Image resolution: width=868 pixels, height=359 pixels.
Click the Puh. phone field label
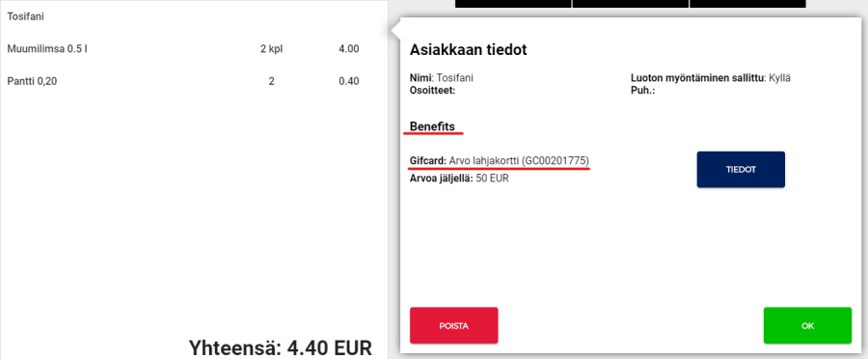coord(642,91)
